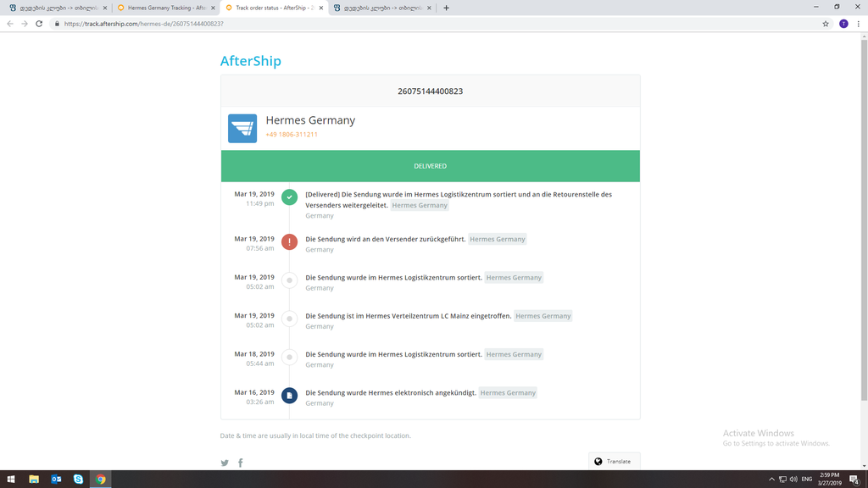Click the Mar 19 05:02 Logistikzentrum sortiert marker
The image size is (868, 488).
(290, 280)
